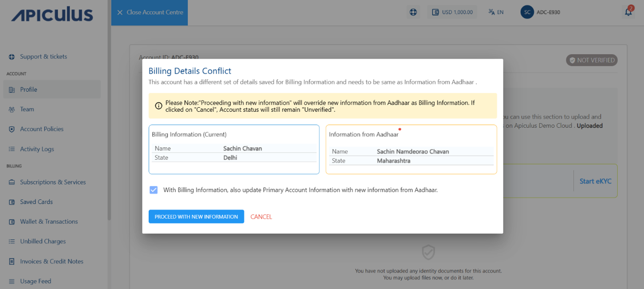Image resolution: width=644 pixels, height=289 pixels.
Task: Open notifications bell icon
Action: 629,12
